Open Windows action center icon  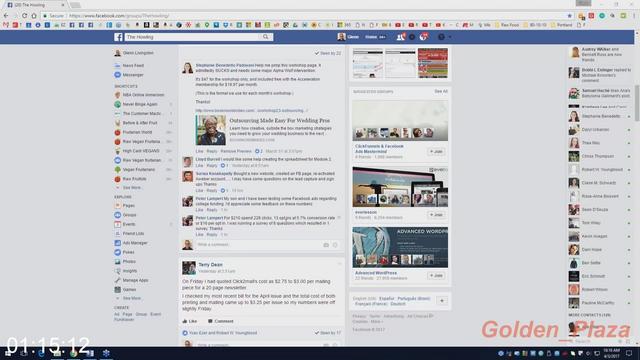pos(629,353)
